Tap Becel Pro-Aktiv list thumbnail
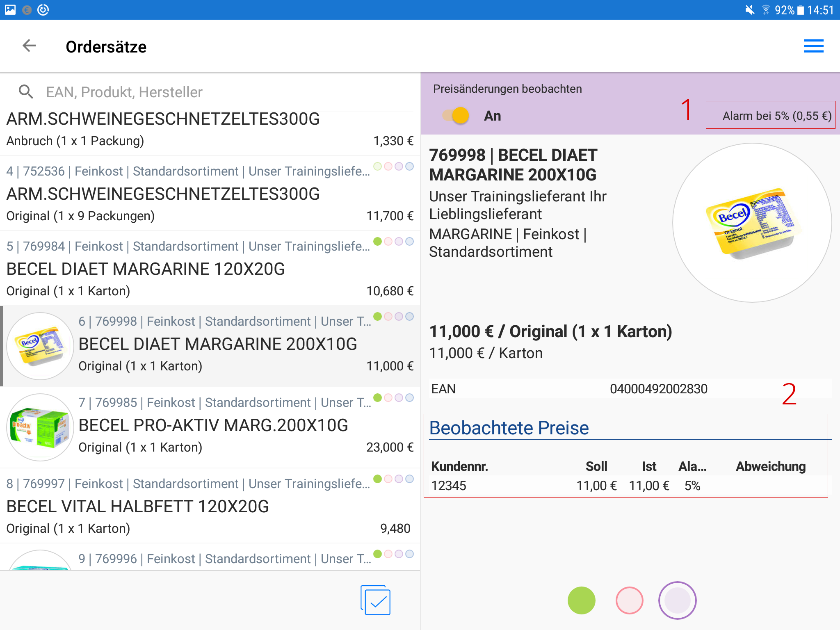The height and width of the screenshot is (630, 840). 40,427
